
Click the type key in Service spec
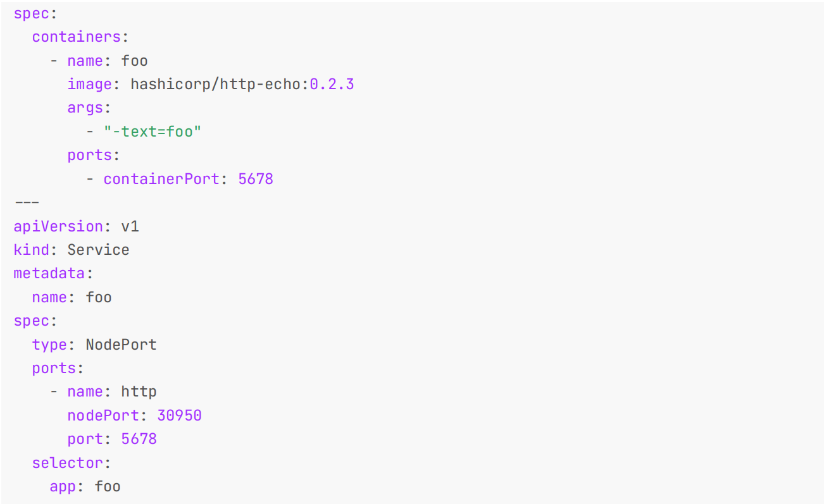tap(50, 345)
